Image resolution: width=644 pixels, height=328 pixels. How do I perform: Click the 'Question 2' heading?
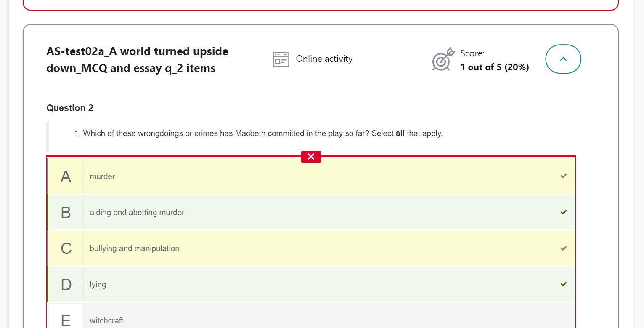tap(70, 108)
